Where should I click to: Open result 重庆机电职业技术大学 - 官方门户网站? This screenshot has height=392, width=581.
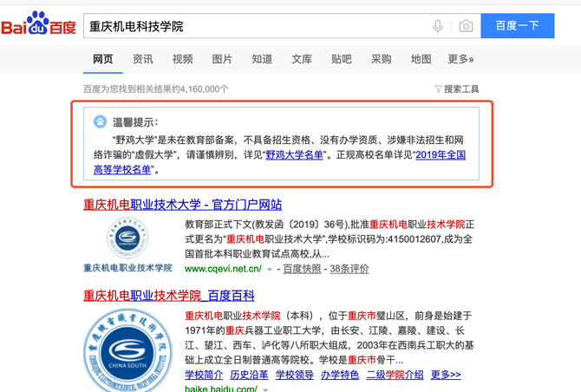182,205
